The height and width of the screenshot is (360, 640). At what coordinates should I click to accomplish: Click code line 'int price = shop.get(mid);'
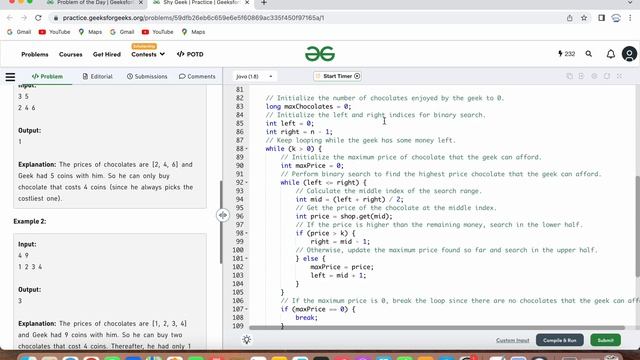(x=344, y=216)
